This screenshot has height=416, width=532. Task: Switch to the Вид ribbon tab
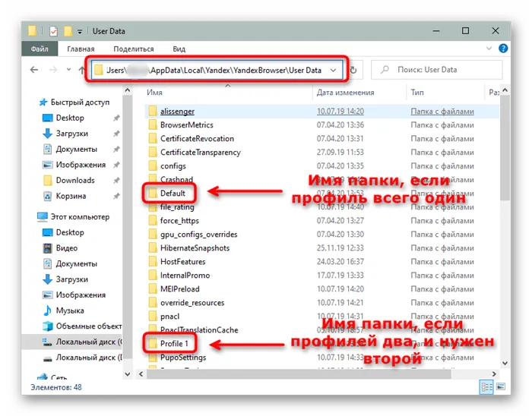(x=179, y=49)
